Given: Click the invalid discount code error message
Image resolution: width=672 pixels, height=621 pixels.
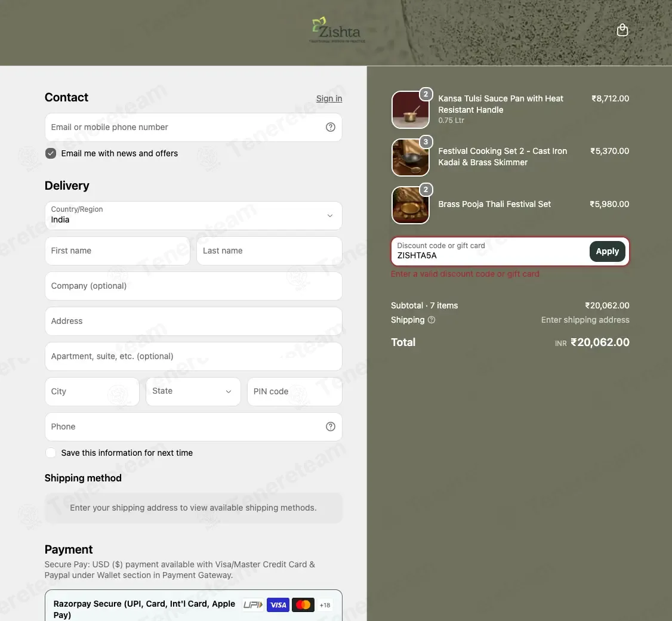Looking at the screenshot, I should point(465,274).
